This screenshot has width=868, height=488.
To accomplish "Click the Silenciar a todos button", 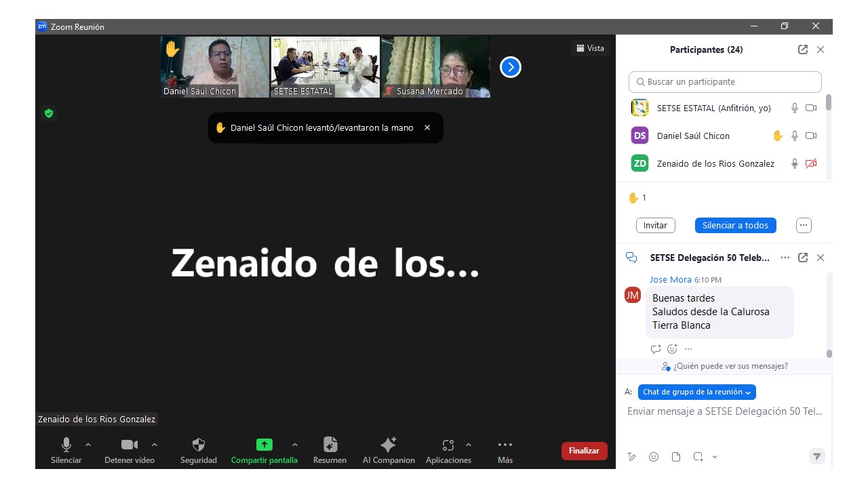I will click(x=735, y=225).
